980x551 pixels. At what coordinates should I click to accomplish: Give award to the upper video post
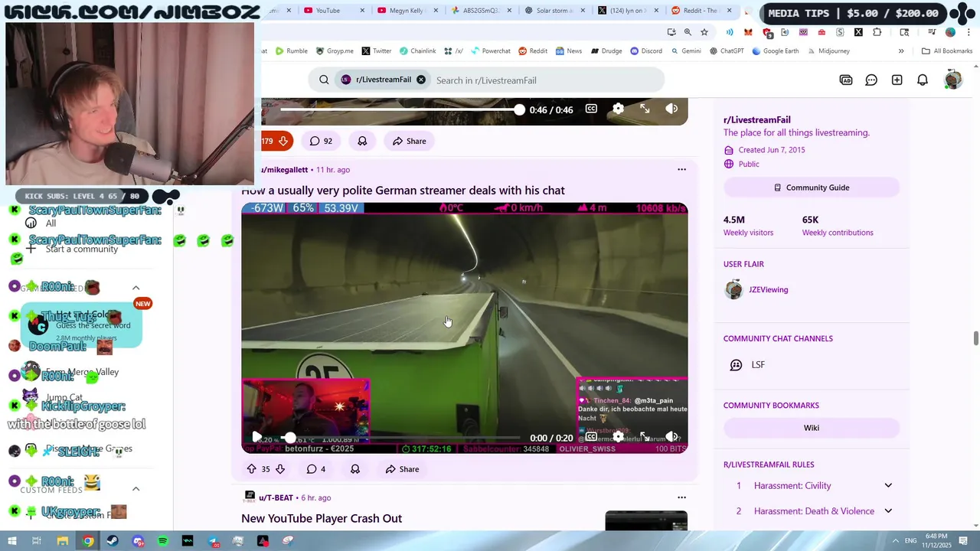pos(362,141)
